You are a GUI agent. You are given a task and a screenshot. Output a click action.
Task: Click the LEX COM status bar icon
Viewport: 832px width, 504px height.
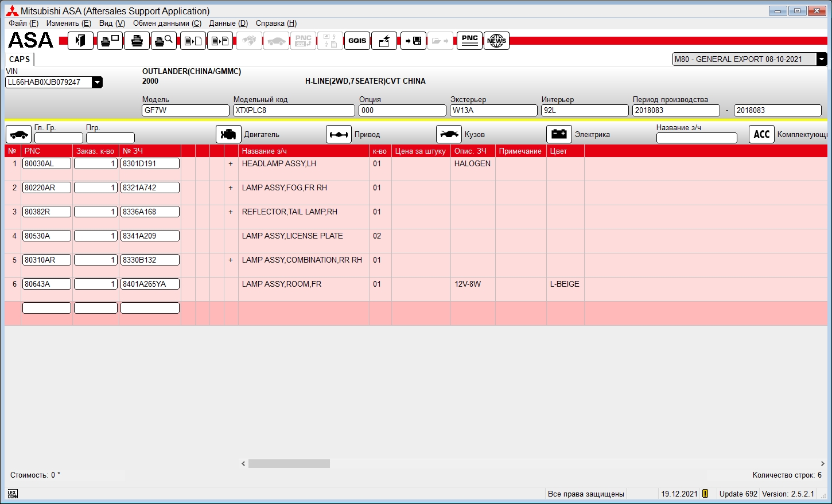13,494
